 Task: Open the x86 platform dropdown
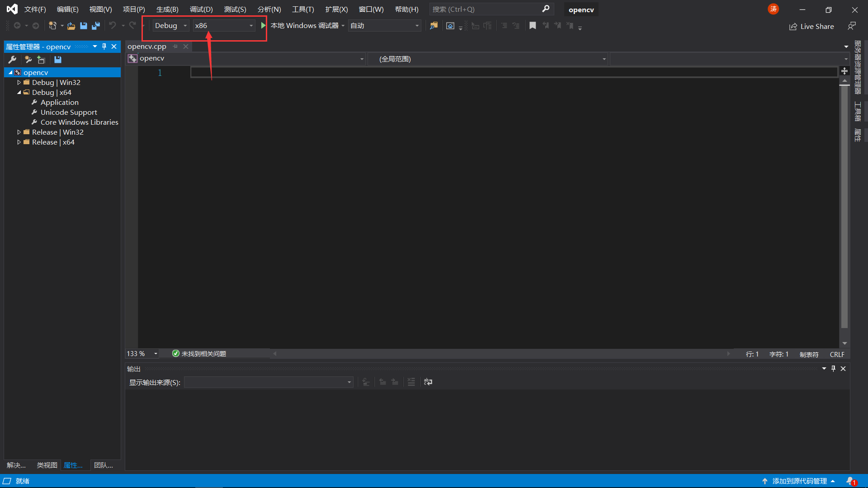(x=251, y=25)
